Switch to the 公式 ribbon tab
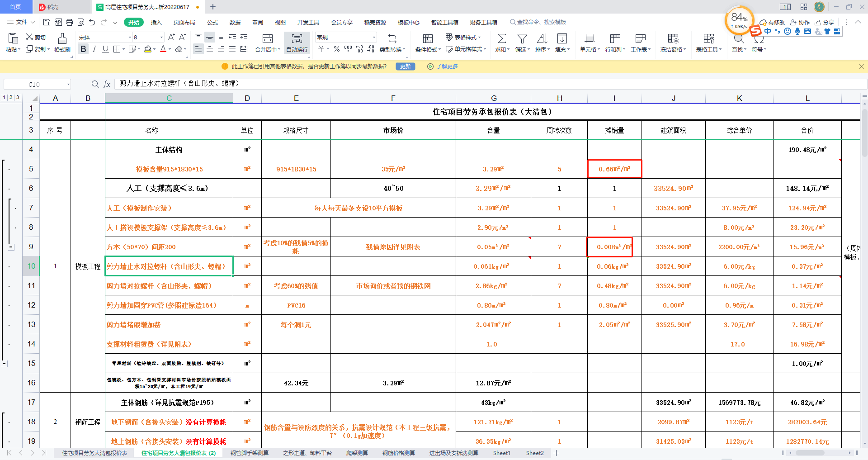This screenshot has width=868, height=460. tap(212, 22)
